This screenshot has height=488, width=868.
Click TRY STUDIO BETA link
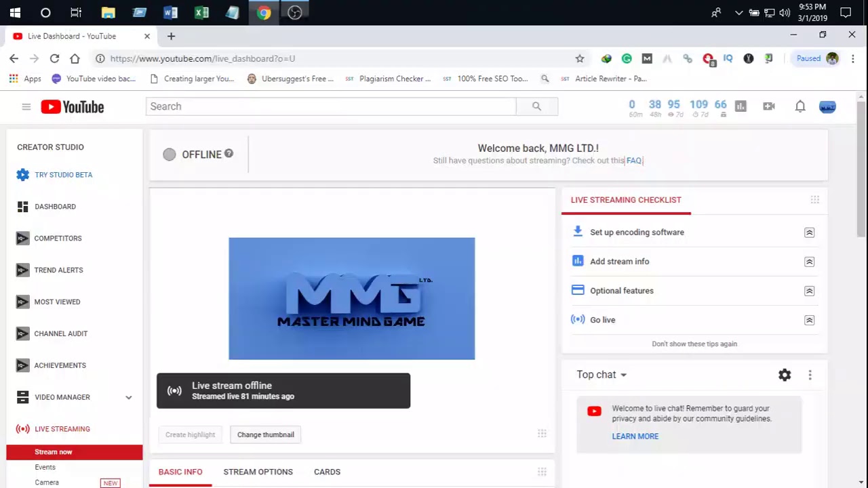pyautogui.click(x=64, y=175)
